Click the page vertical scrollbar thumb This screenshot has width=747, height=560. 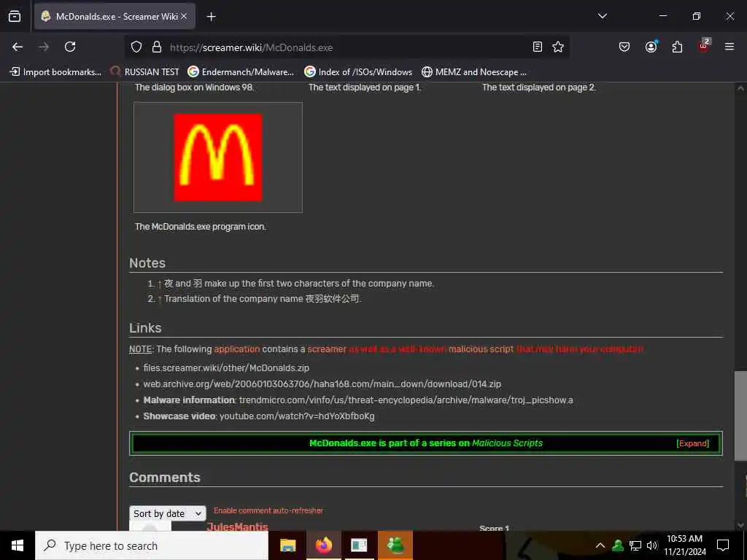click(740, 416)
